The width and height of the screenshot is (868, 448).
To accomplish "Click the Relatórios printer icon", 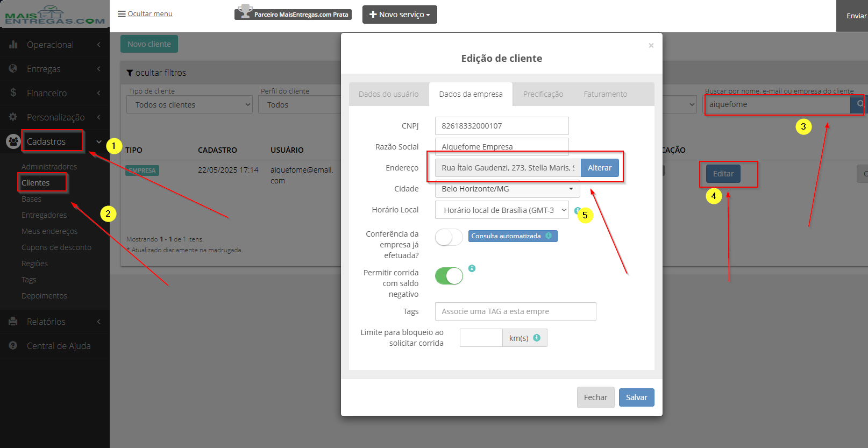I will click(13, 322).
